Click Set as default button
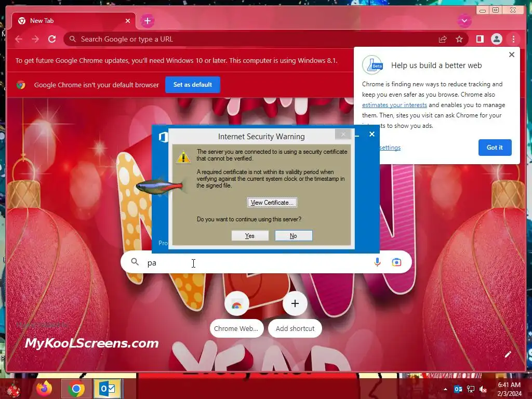 click(x=192, y=85)
